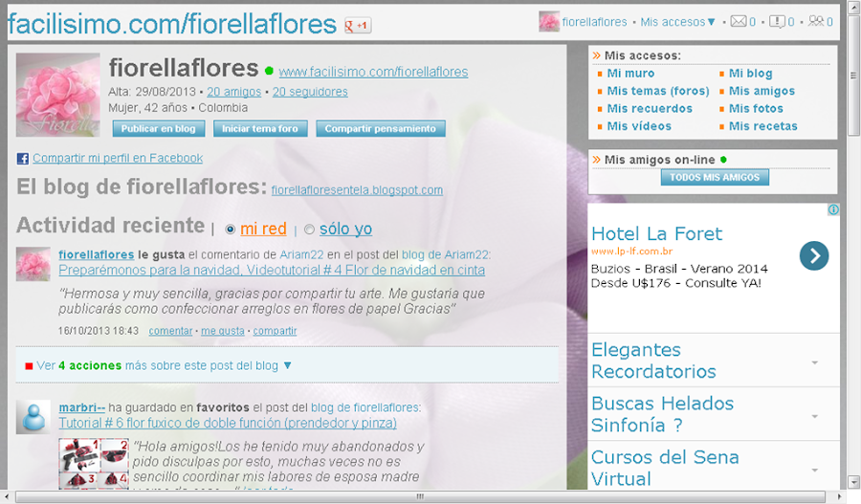Select the 'sólo yo' radio button
861x504 pixels.
[309, 230]
